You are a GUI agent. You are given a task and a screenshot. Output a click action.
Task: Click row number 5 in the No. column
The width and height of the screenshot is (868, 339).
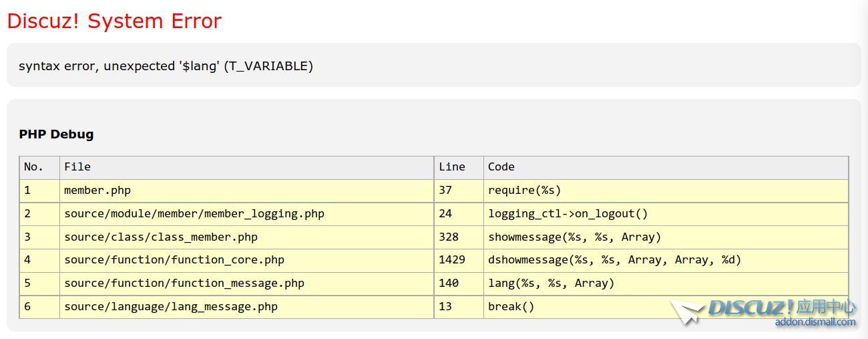point(27,284)
